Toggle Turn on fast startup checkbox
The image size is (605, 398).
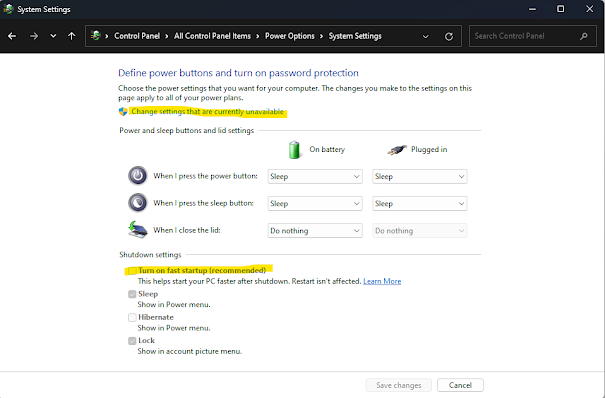click(x=132, y=271)
